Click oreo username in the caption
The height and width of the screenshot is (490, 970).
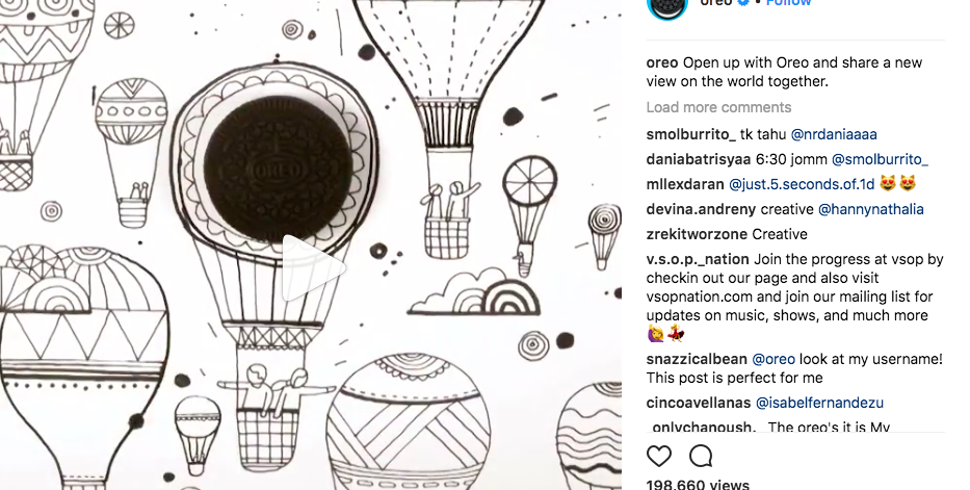662,62
